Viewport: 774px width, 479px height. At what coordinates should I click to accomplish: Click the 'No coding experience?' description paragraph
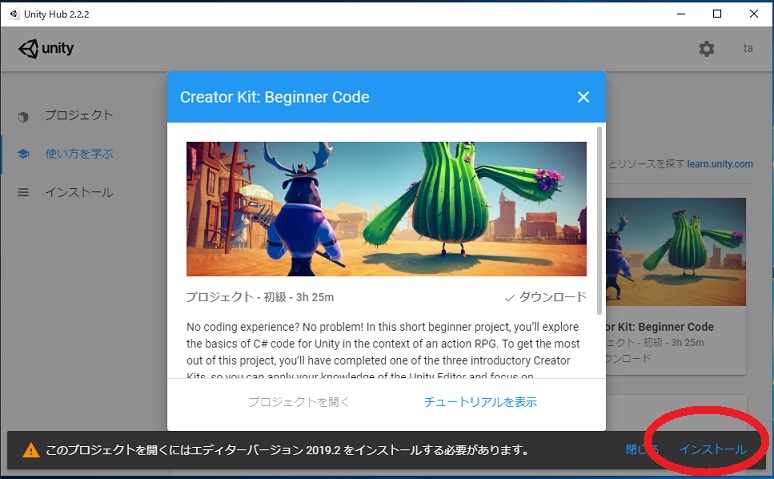pyautogui.click(x=383, y=350)
